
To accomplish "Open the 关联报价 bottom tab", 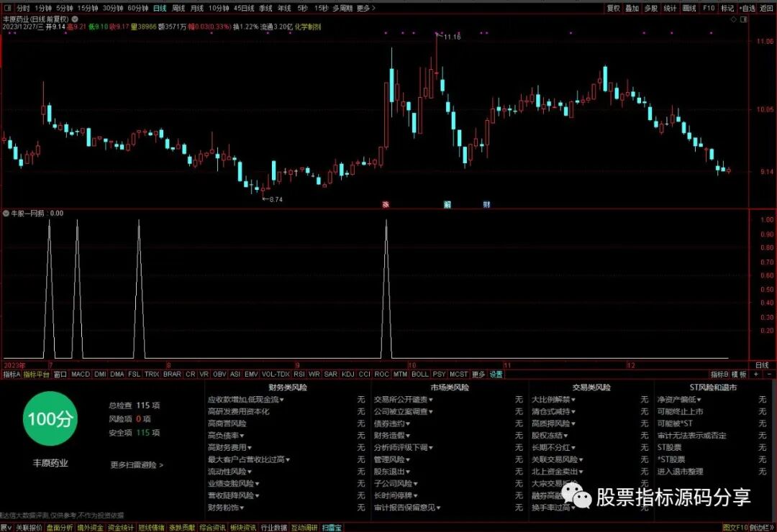I will [29, 528].
